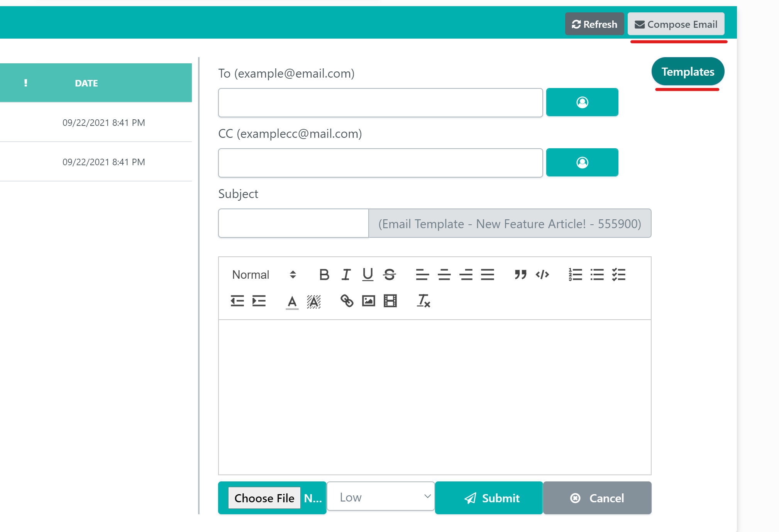This screenshot has width=779, height=532.
Task: Insert an image
Action: click(369, 301)
